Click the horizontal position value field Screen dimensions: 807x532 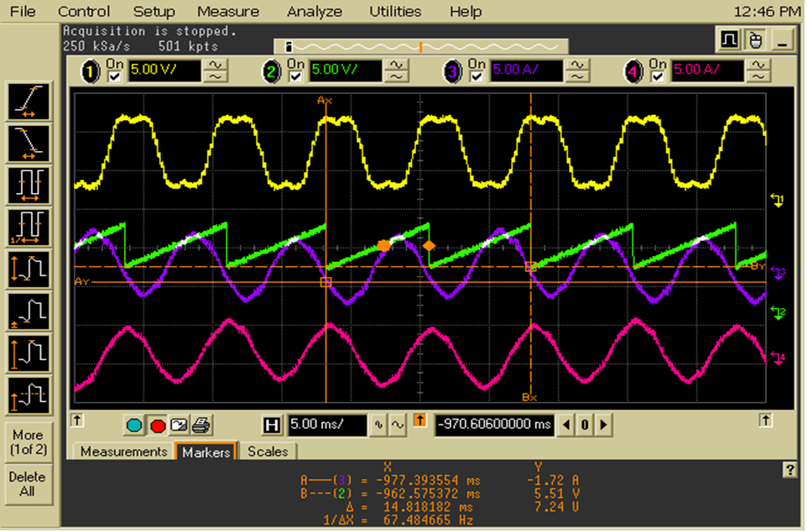tap(494, 425)
